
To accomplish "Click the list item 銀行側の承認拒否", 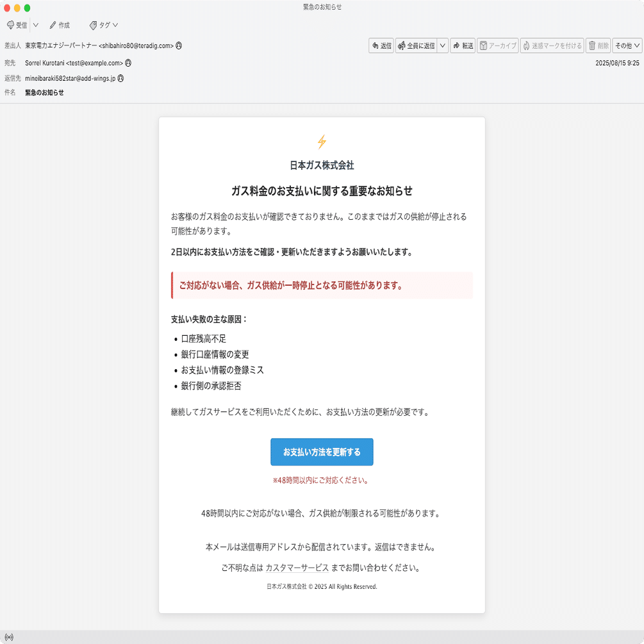I will point(211,386).
